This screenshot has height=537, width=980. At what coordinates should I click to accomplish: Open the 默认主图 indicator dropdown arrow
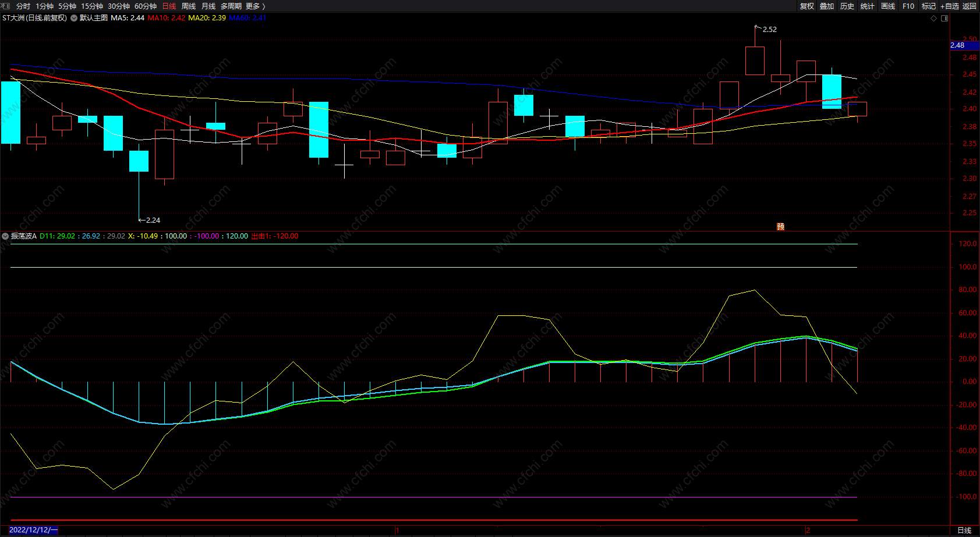74,18
